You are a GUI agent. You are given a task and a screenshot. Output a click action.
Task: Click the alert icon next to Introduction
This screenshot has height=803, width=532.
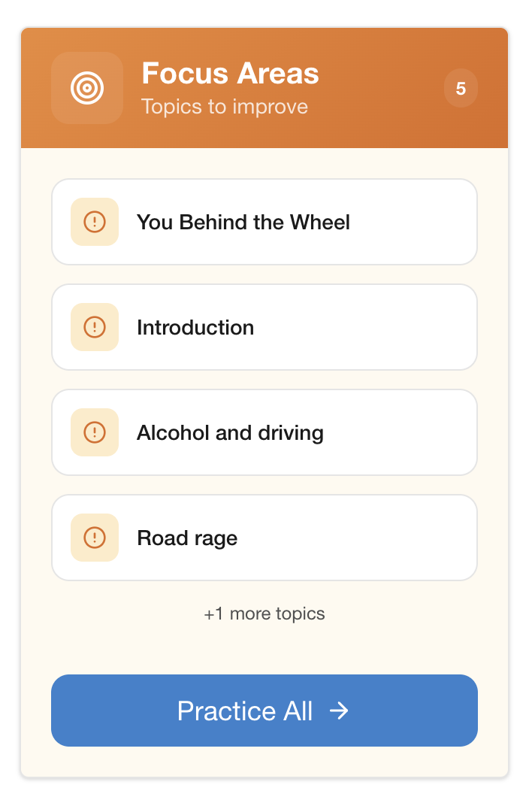click(95, 327)
